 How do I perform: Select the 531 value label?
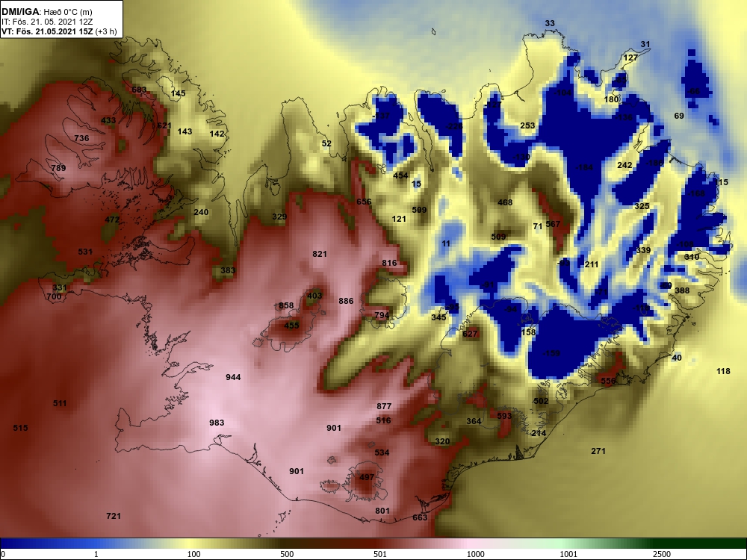pos(85,252)
